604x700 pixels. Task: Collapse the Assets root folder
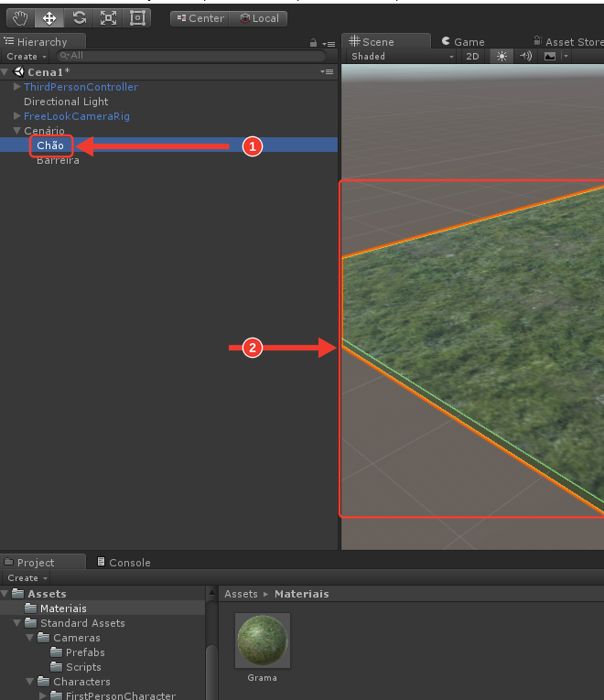tap(5, 593)
